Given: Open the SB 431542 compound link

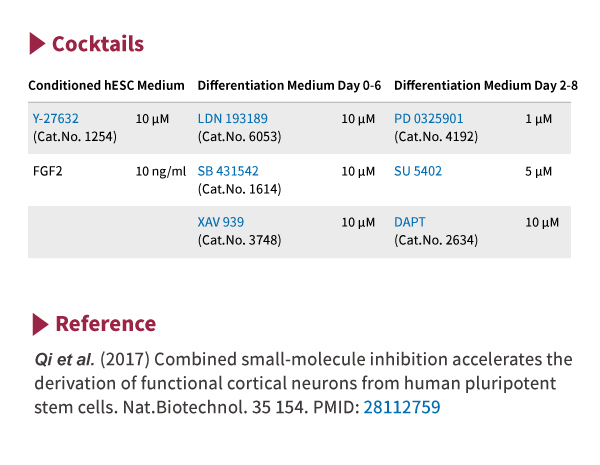Looking at the screenshot, I should 228,171.
